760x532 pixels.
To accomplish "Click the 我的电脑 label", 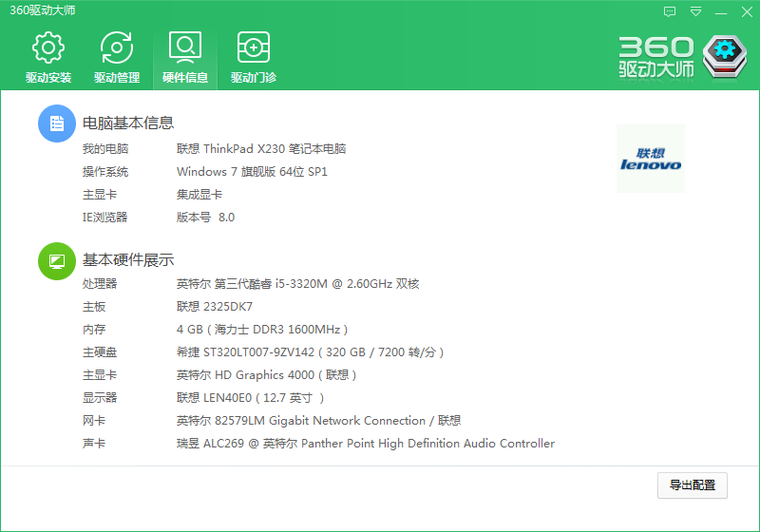I will (x=105, y=149).
